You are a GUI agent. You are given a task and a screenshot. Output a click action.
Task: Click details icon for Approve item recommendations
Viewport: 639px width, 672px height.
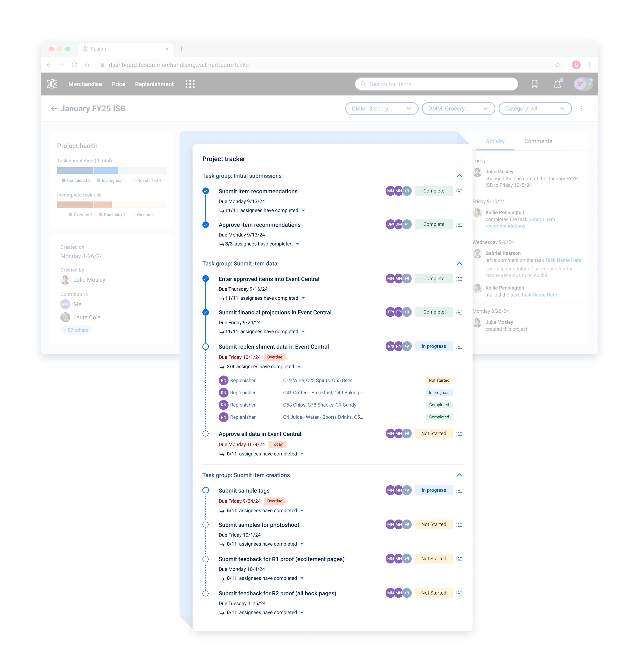point(459,224)
